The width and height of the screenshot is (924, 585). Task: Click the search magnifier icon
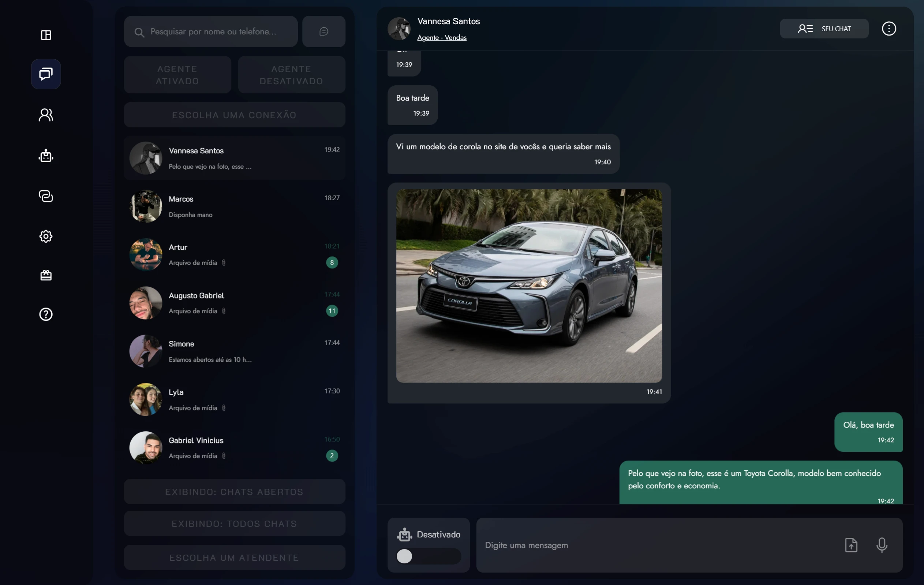tap(139, 32)
